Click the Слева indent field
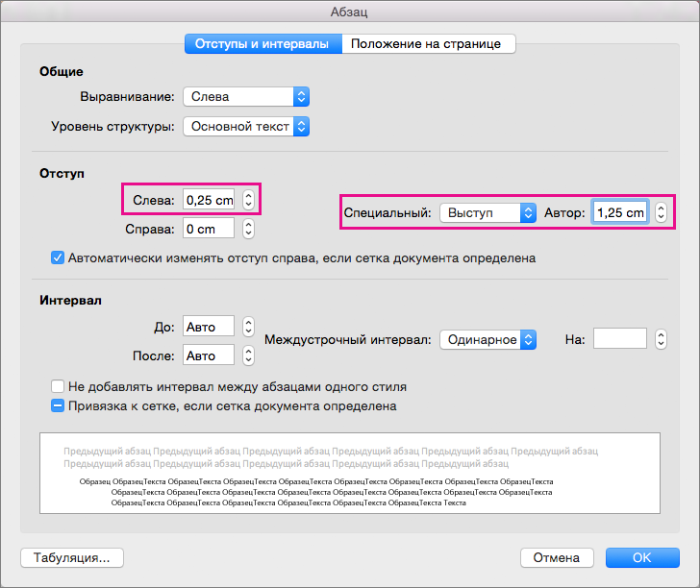This screenshot has width=700, height=588. 209,200
